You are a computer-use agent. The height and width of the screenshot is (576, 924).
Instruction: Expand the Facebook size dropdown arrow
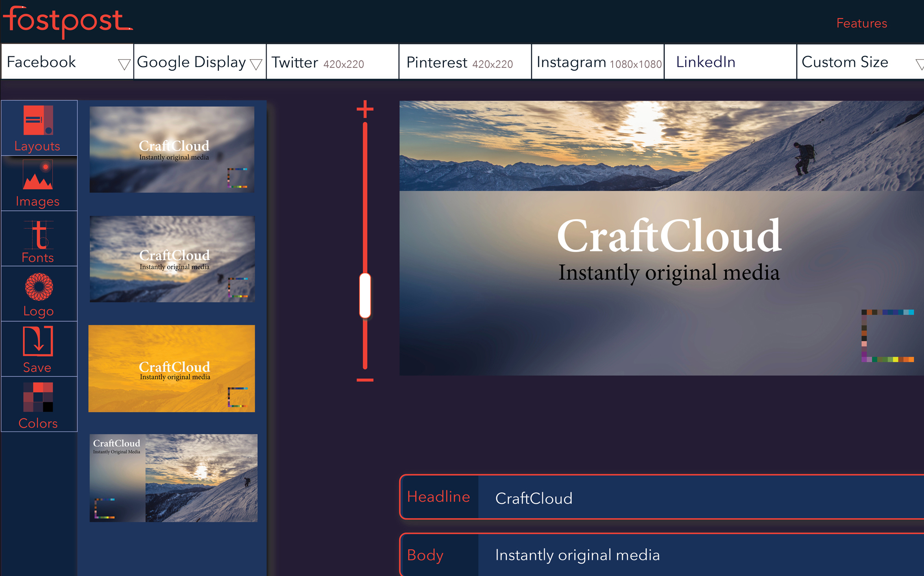124,64
